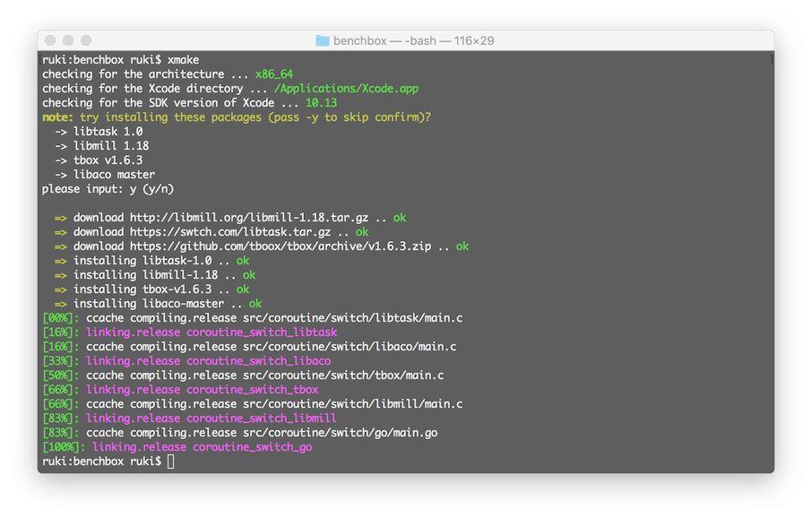The width and height of the screenshot is (812, 518).
Task: Click the 'xmake' command on the first line
Action: (x=186, y=60)
